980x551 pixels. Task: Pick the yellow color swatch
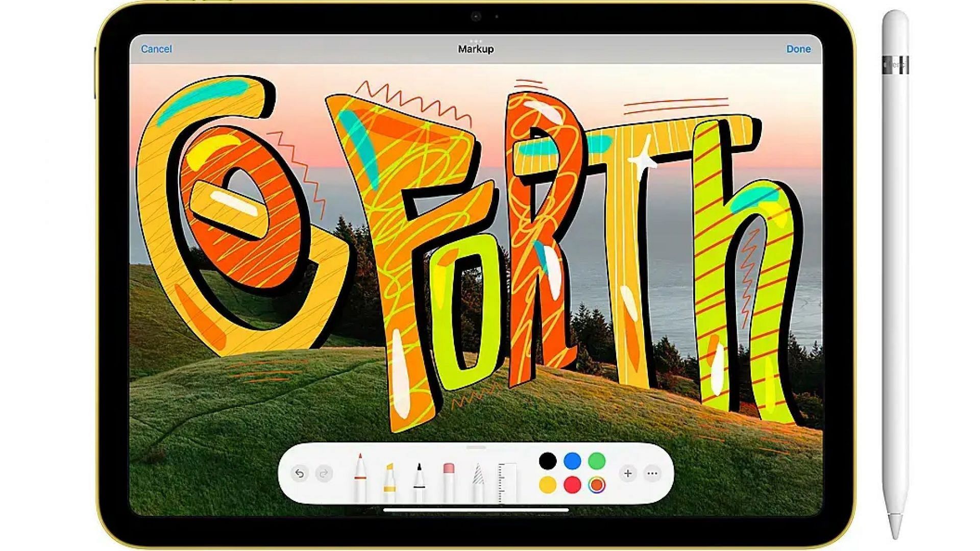(x=548, y=485)
